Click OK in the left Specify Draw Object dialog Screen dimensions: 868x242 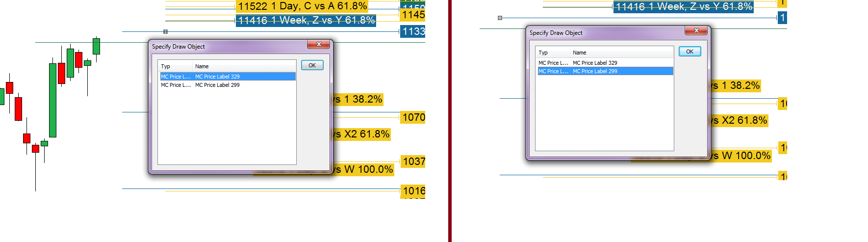312,65
